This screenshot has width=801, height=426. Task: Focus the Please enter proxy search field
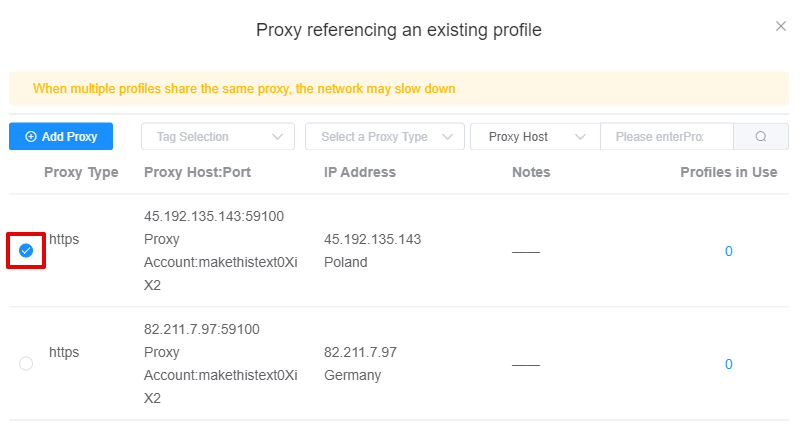(x=667, y=136)
